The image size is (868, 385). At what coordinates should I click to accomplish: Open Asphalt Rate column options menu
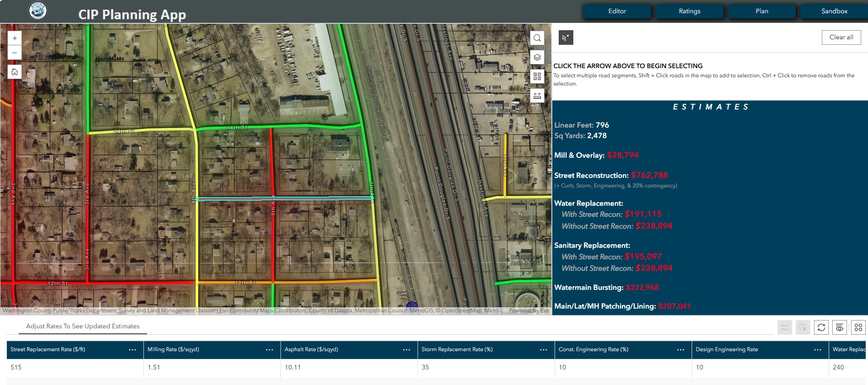tap(407, 350)
